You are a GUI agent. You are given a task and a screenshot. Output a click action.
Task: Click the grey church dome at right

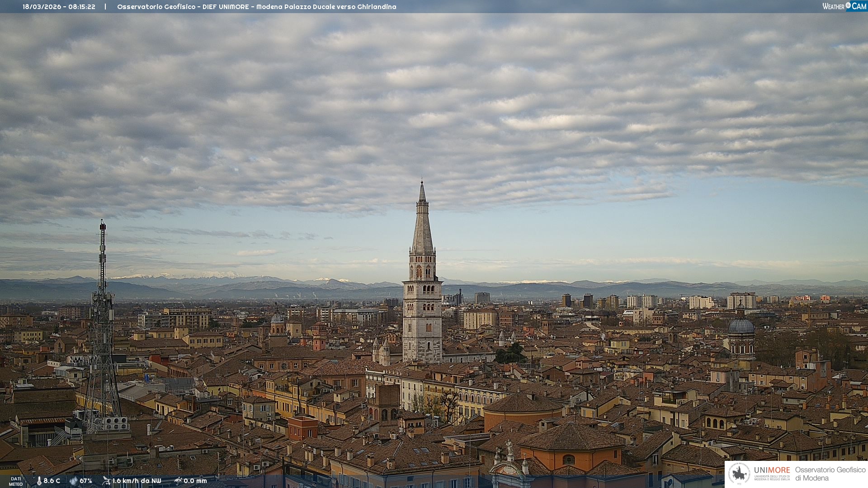(741, 326)
